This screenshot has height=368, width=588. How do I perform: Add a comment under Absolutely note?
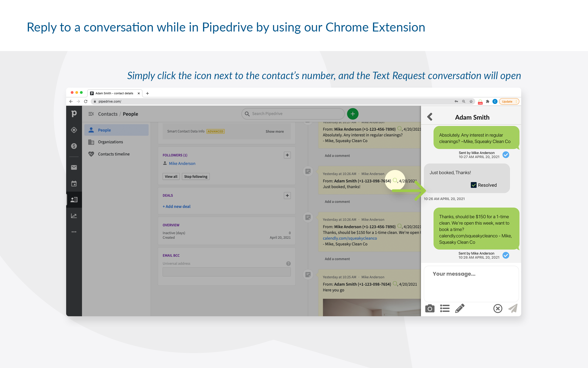click(337, 155)
